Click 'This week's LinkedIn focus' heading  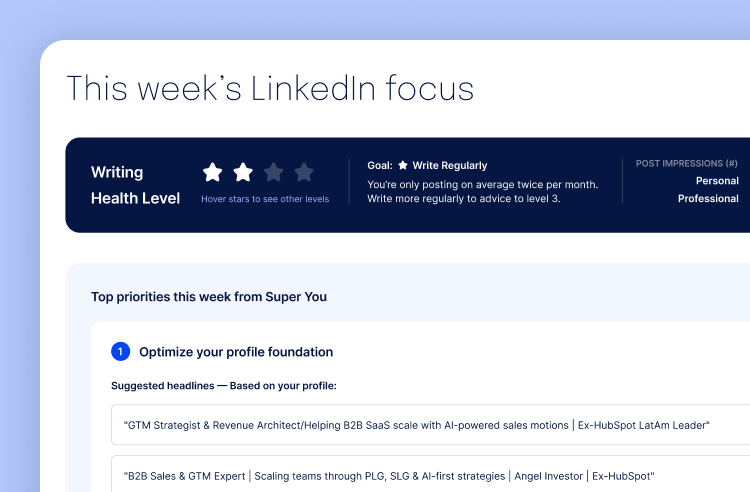(270, 88)
